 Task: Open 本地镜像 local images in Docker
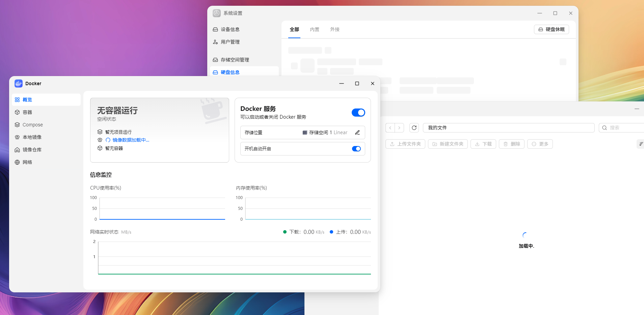point(46,137)
